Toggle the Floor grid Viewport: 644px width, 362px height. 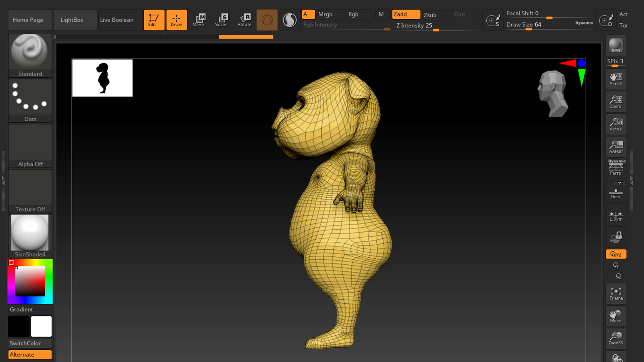click(616, 192)
